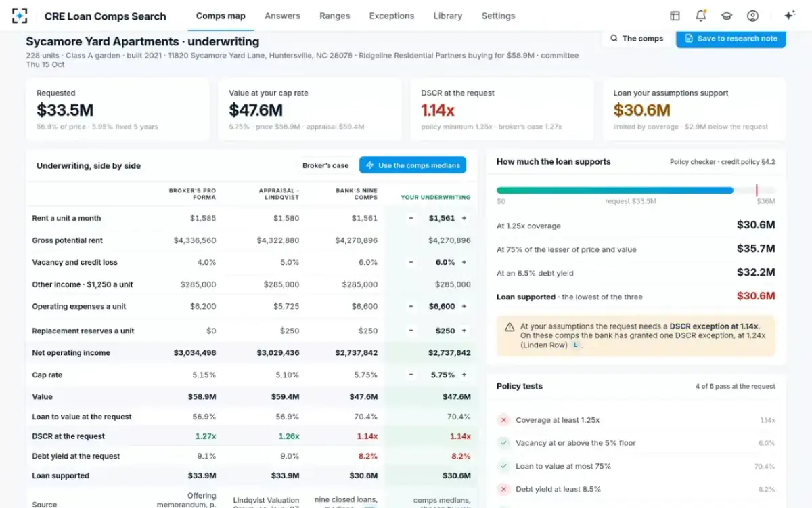Decrease Vacancy and credit loss percentage

(411, 262)
